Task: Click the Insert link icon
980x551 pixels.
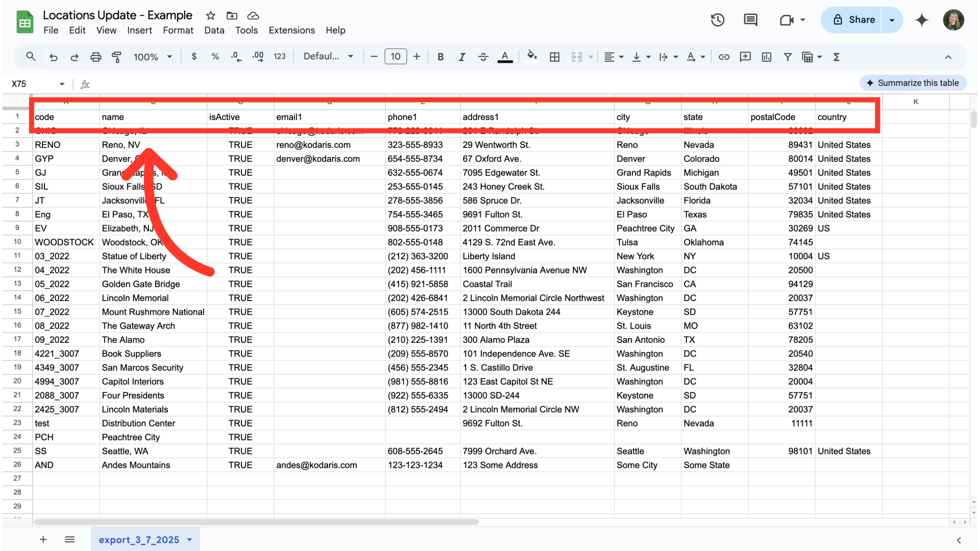Action: point(724,57)
